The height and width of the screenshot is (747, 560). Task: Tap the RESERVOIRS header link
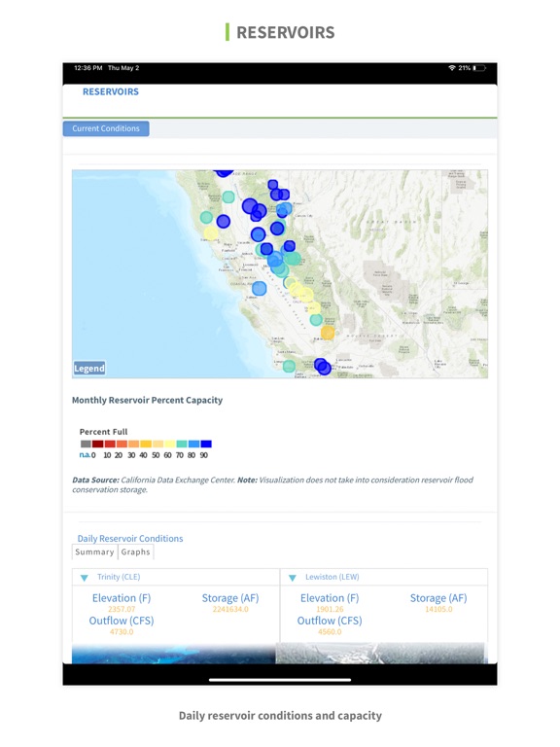click(x=111, y=91)
